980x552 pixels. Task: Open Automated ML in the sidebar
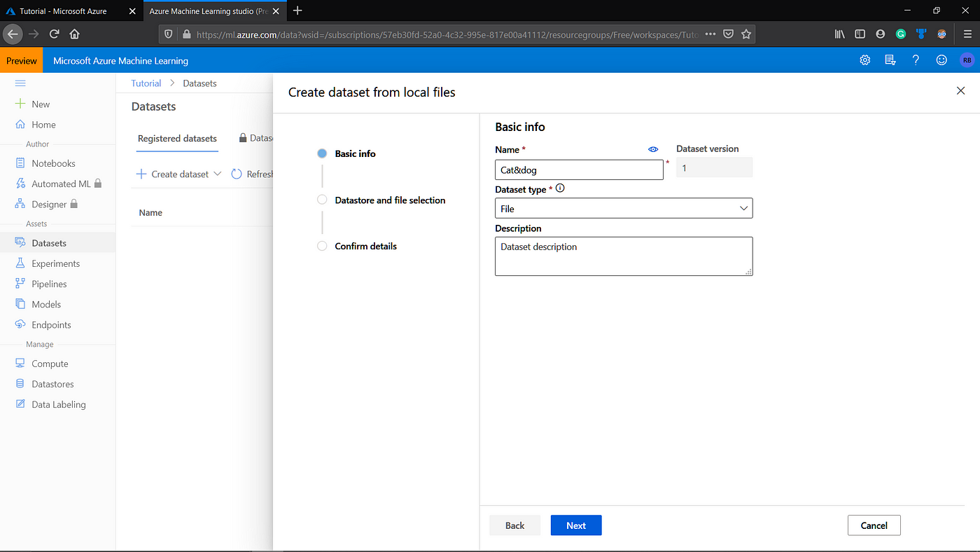[x=61, y=184]
